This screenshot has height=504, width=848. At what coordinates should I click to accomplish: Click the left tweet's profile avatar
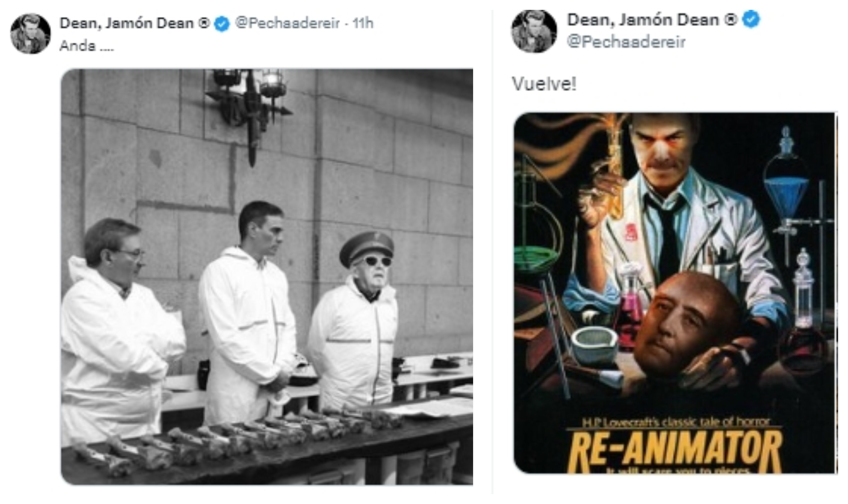point(30,33)
